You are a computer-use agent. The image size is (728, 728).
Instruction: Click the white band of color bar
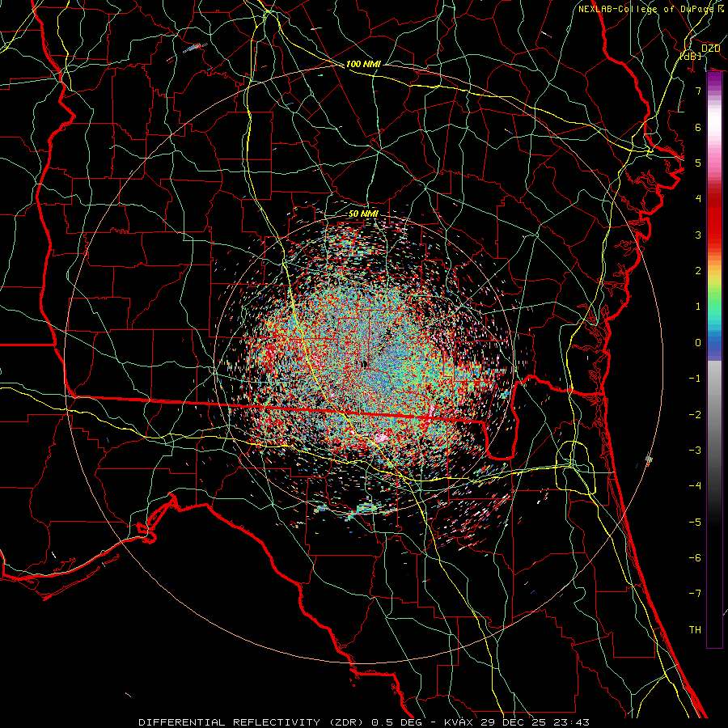(x=714, y=121)
